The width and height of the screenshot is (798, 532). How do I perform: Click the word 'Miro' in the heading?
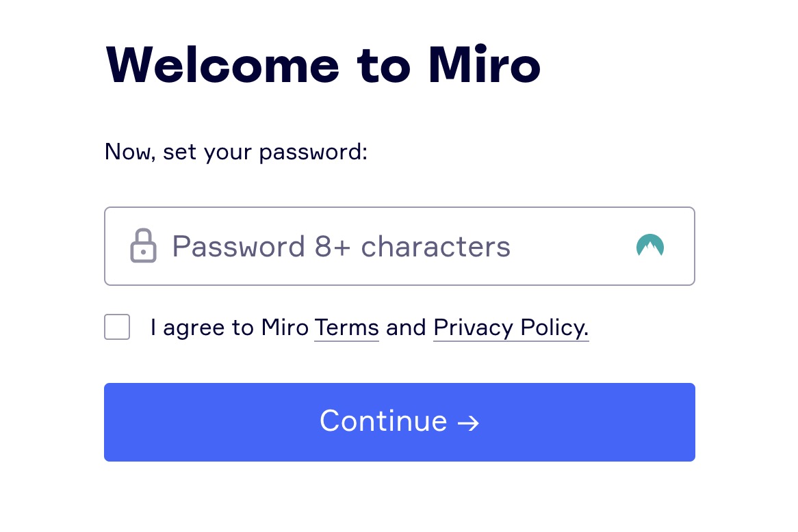click(484, 64)
